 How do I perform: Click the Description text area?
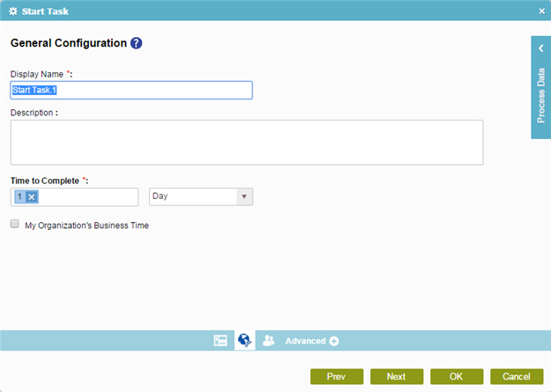pyautogui.click(x=247, y=143)
